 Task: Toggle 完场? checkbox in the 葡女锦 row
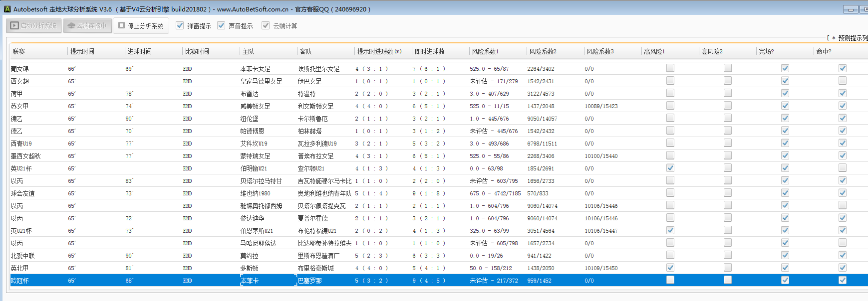pyautogui.click(x=785, y=68)
